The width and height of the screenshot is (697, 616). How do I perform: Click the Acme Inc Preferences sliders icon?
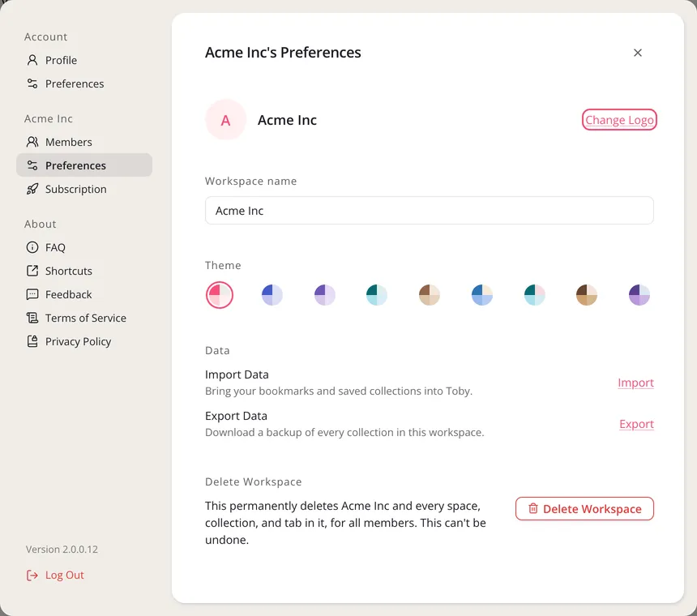(32, 165)
